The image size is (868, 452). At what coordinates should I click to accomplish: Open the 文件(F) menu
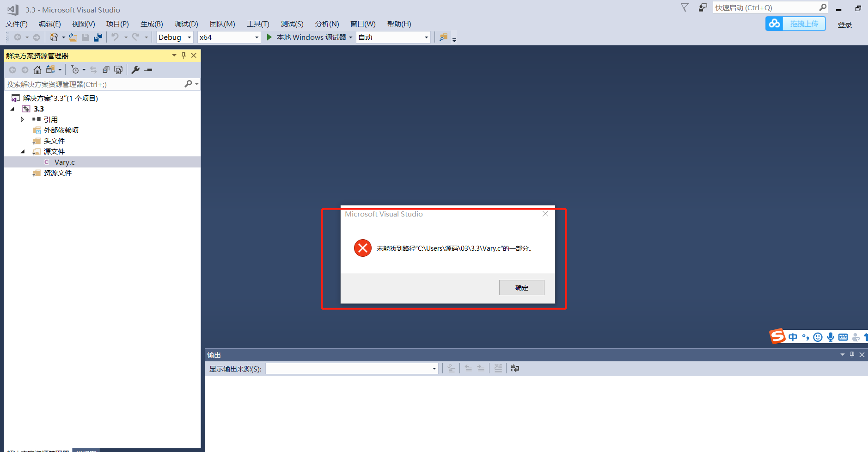17,24
